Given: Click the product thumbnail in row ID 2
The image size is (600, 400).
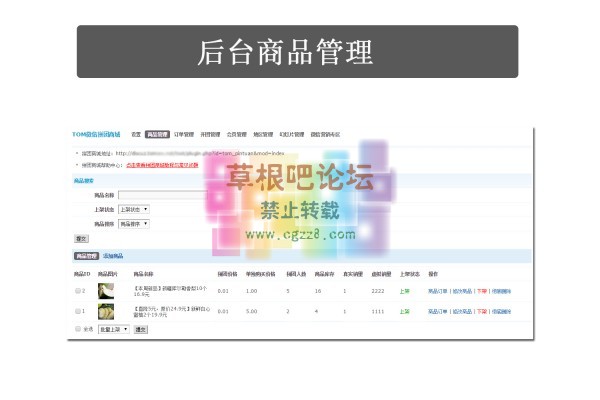Looking at the screenshot, I should [x=106, y=291].
